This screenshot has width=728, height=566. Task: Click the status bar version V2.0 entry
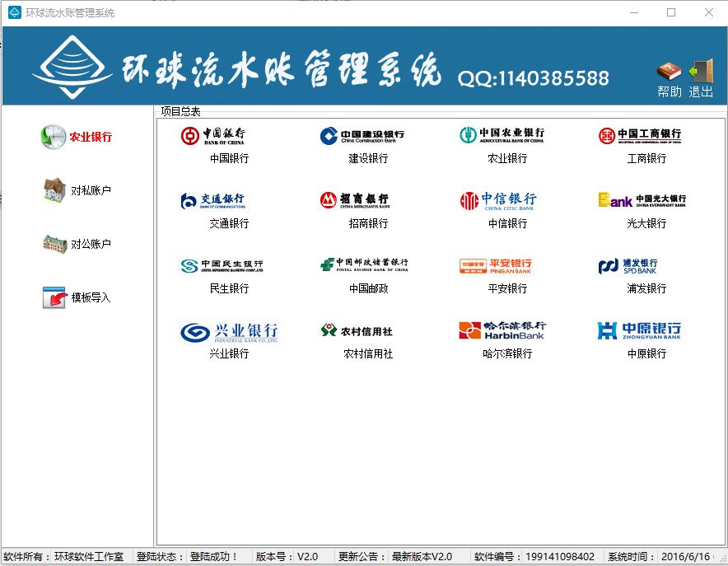(307, 556)
